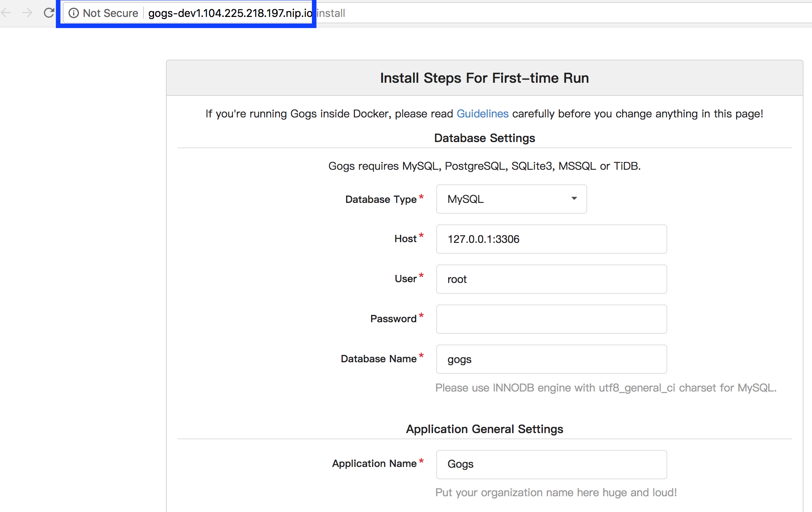This screenshot has width=812, height=512.
Task: Click the 'Gogs requires MySQL' description
Action: [484, 166]
